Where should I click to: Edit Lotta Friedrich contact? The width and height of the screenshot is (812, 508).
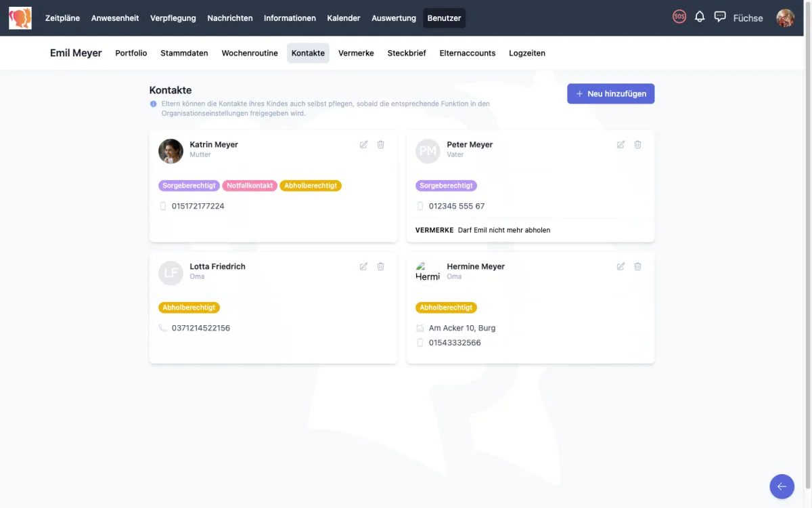point(363,266)
